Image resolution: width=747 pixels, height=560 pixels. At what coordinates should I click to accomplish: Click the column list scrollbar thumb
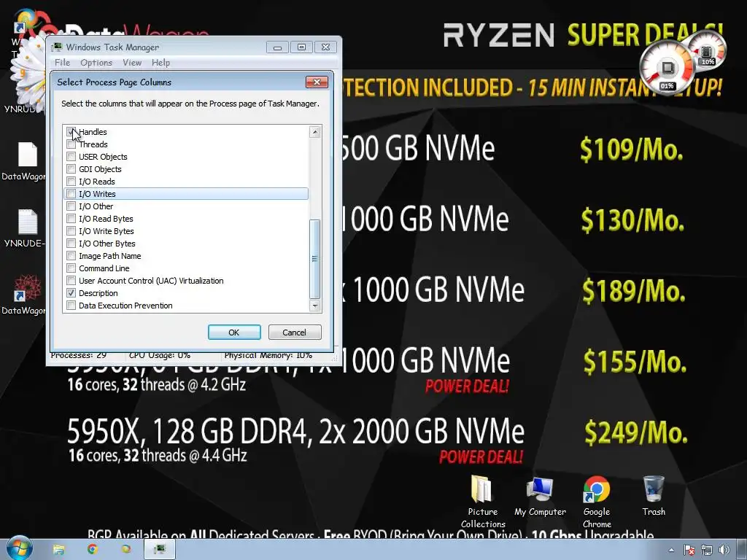click(x=315, y=259)
